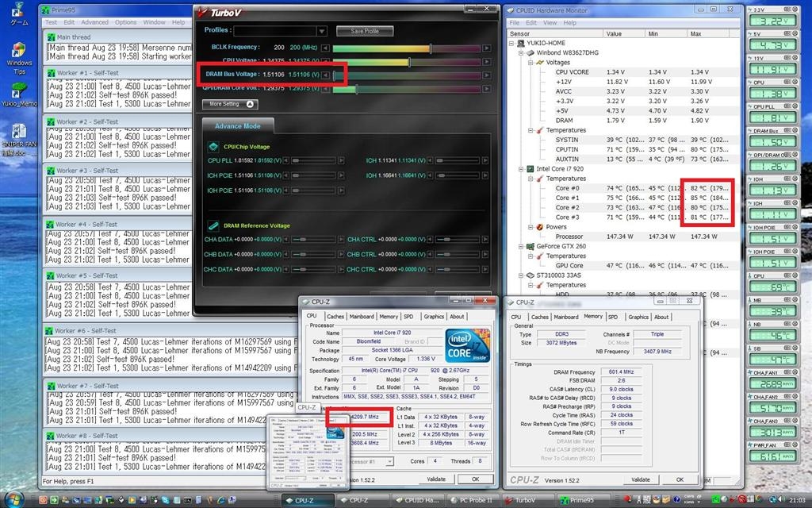Collapse the Powers node in HWMonitor
This screenshot has width=812, height=508.
tap(530, 227)
